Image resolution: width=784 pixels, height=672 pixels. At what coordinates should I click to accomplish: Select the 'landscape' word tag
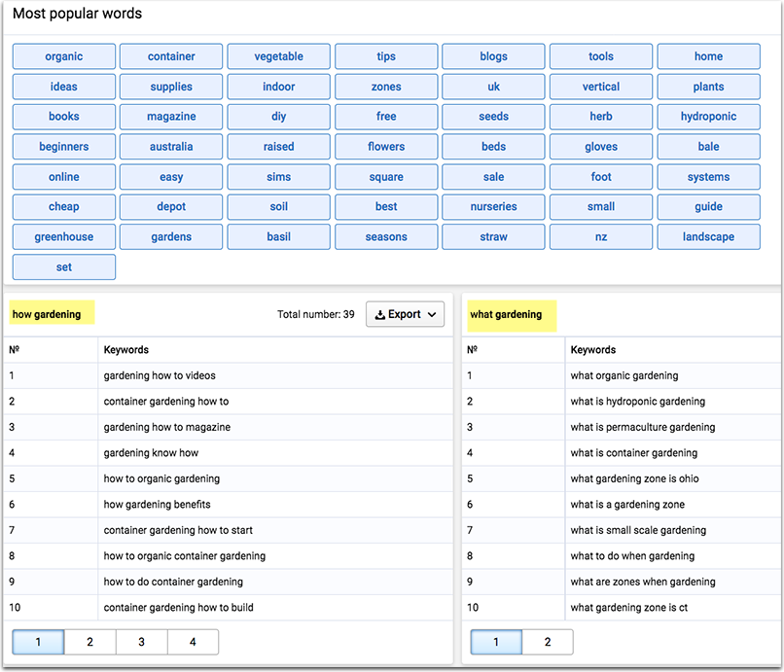coord(708,237)
